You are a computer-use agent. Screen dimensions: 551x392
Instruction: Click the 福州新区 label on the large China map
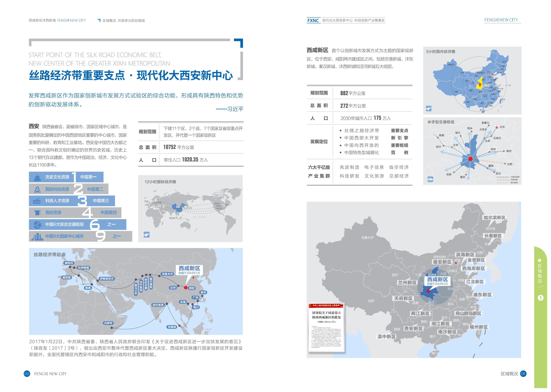tap(479, 327)
